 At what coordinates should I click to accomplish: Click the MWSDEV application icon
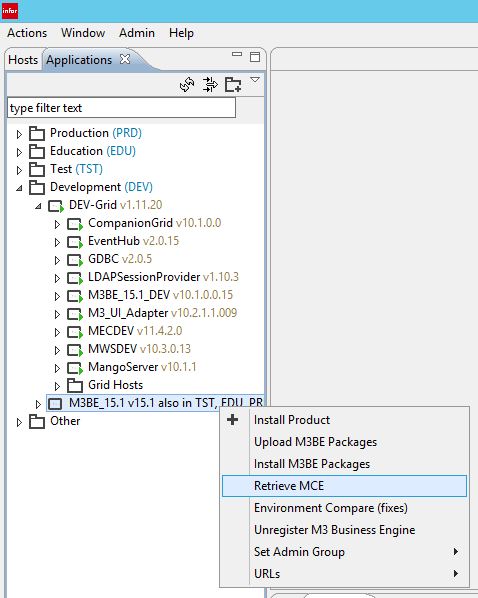pyautogui.click(x=75, y=350)
